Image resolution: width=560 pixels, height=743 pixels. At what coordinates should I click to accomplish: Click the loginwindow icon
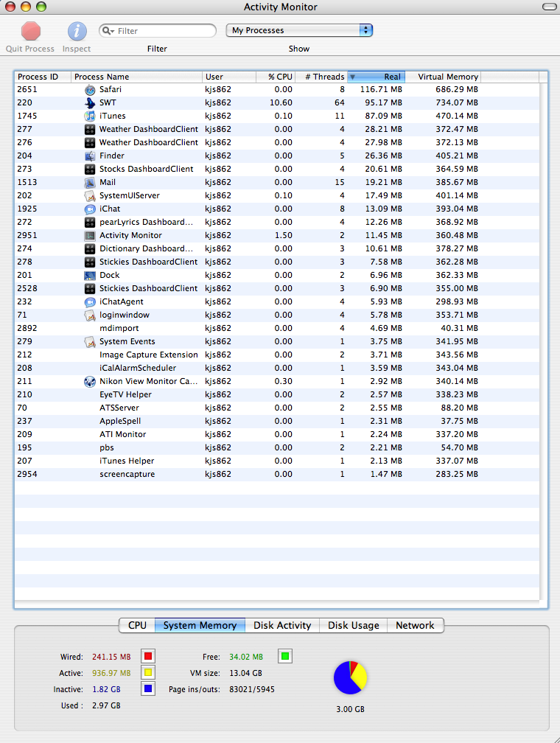[90, 315]
